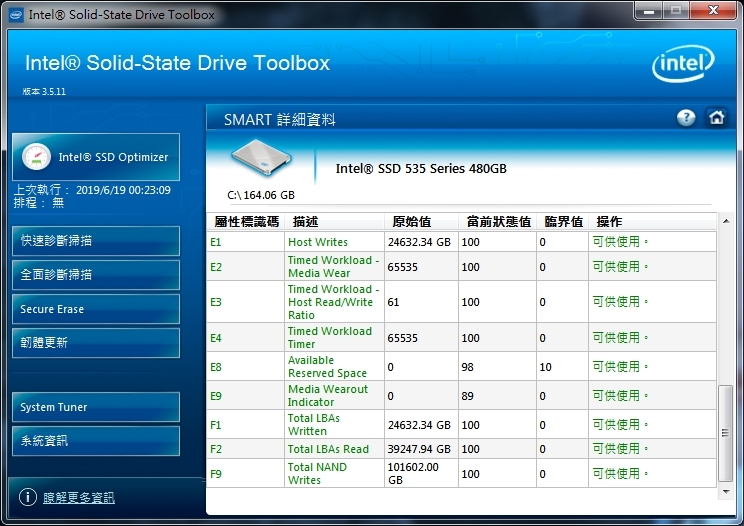Viewport: 744px width, 526px height.
Task: Select the 臨界值 column header
Action: [x=563, y=221]
